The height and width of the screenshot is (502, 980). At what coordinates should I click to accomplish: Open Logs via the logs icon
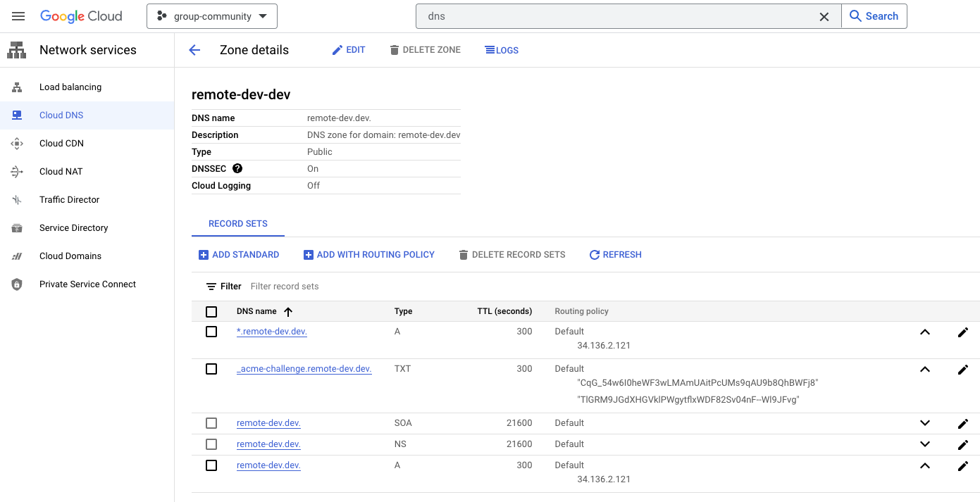(x=487, y=49)
